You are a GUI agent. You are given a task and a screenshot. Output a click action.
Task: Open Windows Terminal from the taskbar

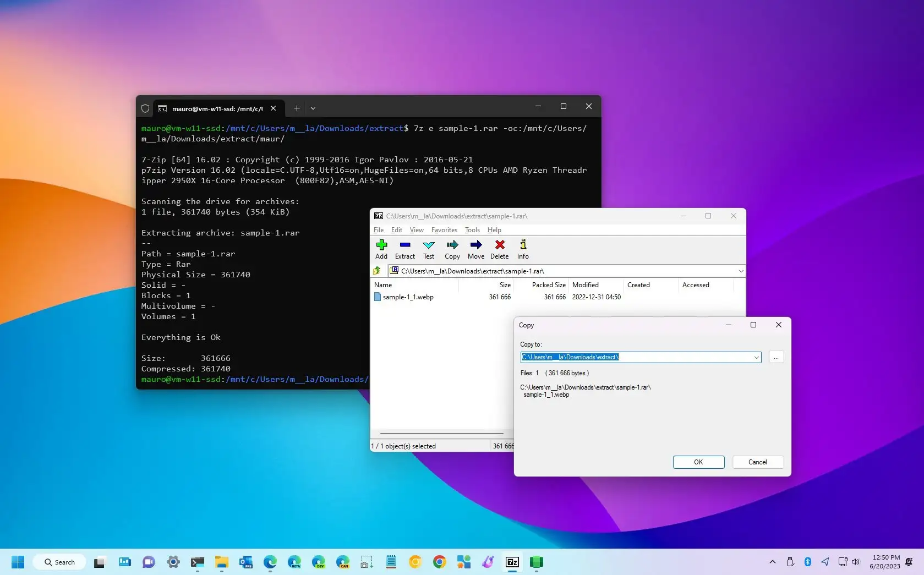pos(198,562)
